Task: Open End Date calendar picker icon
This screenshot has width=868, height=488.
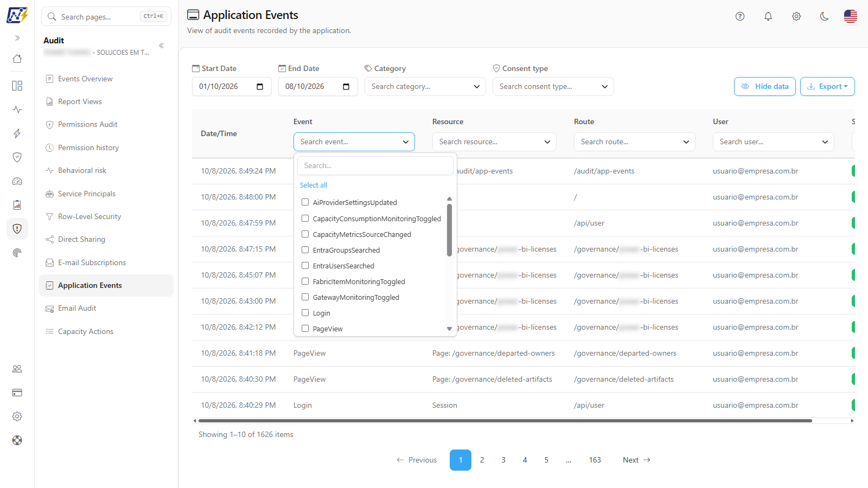Action: click(x=346, y=87)
